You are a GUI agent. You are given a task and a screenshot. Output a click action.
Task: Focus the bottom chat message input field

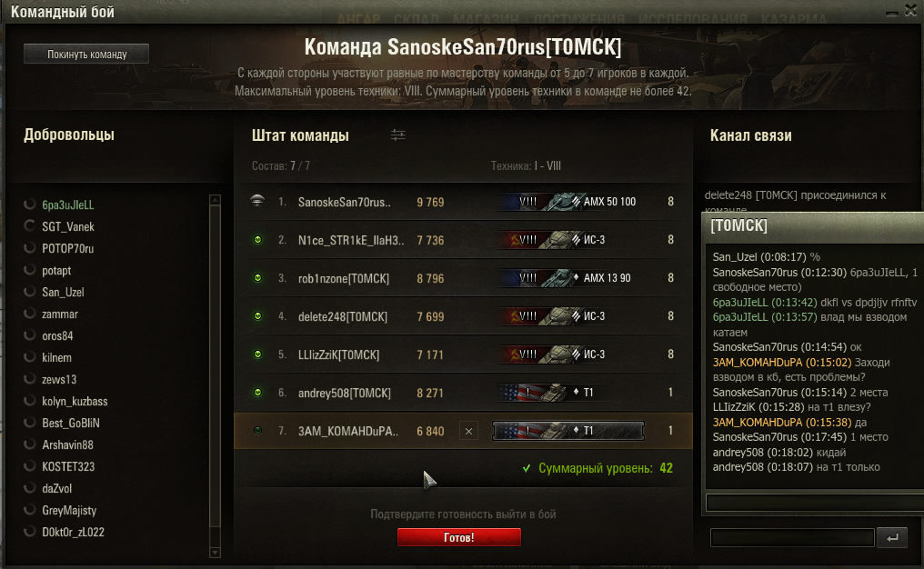pyautogui.click(x=792, y=538)
